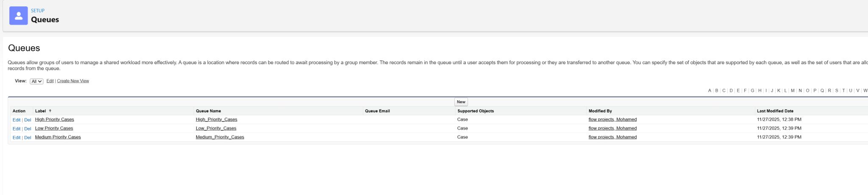Filter queues by letter J
Viewport: 868px width, 195px height.
772,90
